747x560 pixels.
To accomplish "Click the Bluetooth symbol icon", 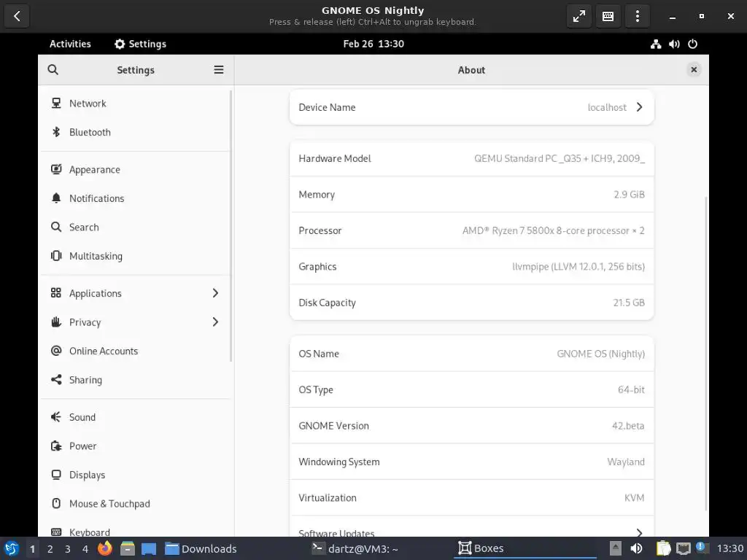I will pos(56,132).
